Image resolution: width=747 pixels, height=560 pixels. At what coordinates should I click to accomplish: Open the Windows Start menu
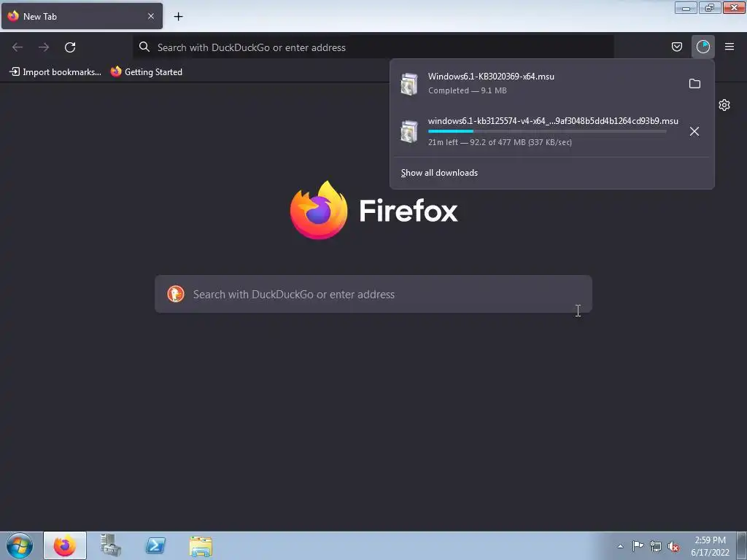(20, 545)
